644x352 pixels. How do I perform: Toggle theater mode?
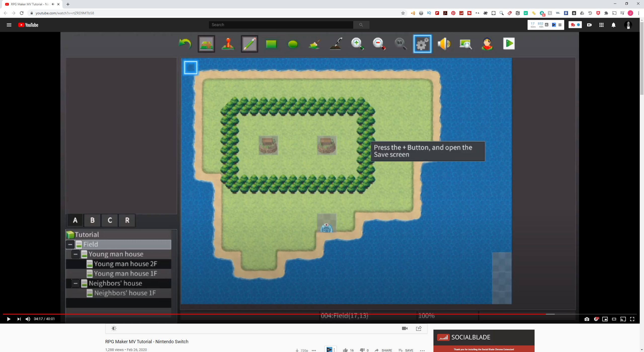coord(614,319)
